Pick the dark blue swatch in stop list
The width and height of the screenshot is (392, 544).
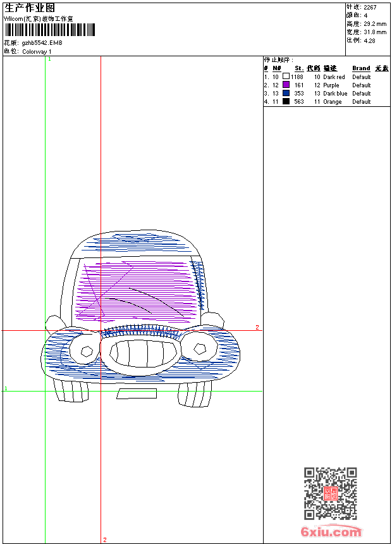pyautogui.click(x=286, y=93)
